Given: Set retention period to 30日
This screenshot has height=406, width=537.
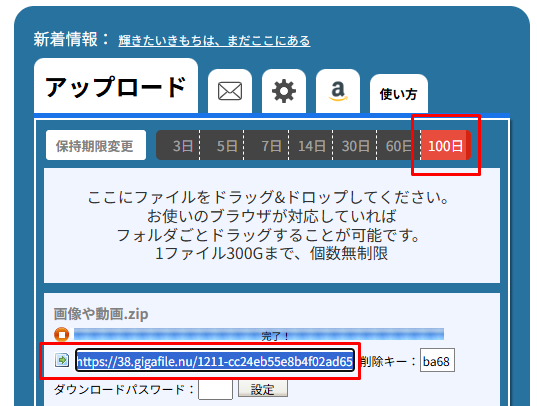Looking at the screenshot, I should pyautogui.click(x=354, y=145).
